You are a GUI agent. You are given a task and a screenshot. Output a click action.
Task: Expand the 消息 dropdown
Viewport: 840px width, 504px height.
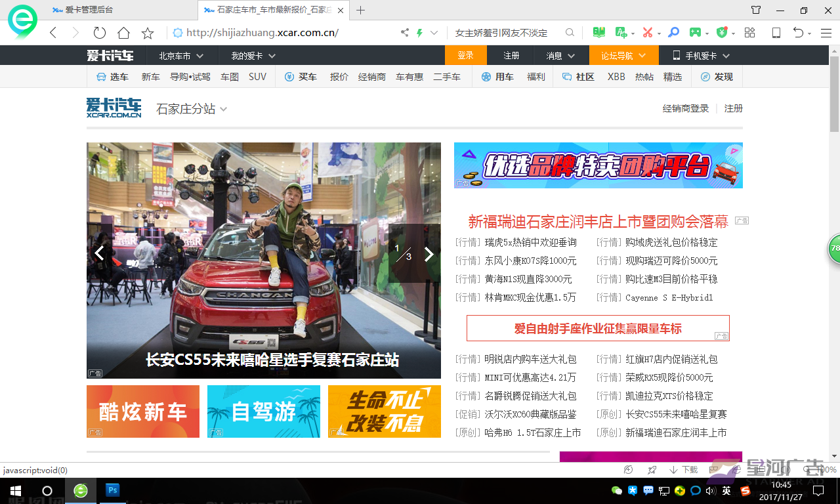(560, 56)
